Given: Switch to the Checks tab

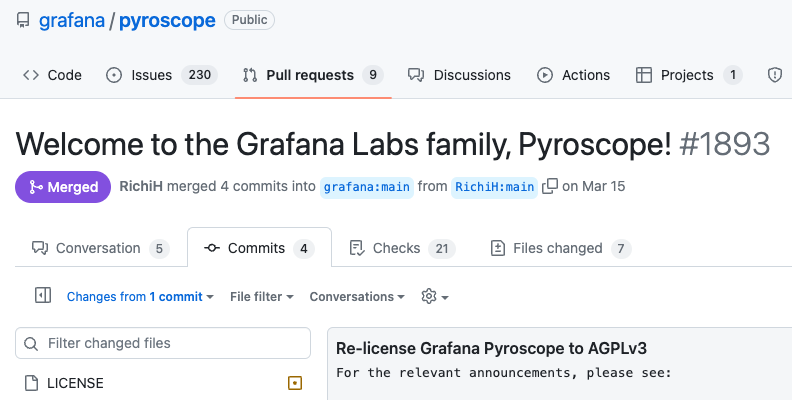Looking at the screenshot, I should click(x=403, y=248).
